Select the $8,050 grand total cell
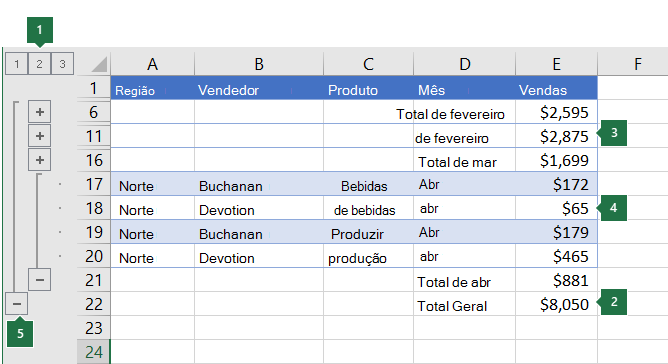 tap(556, 304)
